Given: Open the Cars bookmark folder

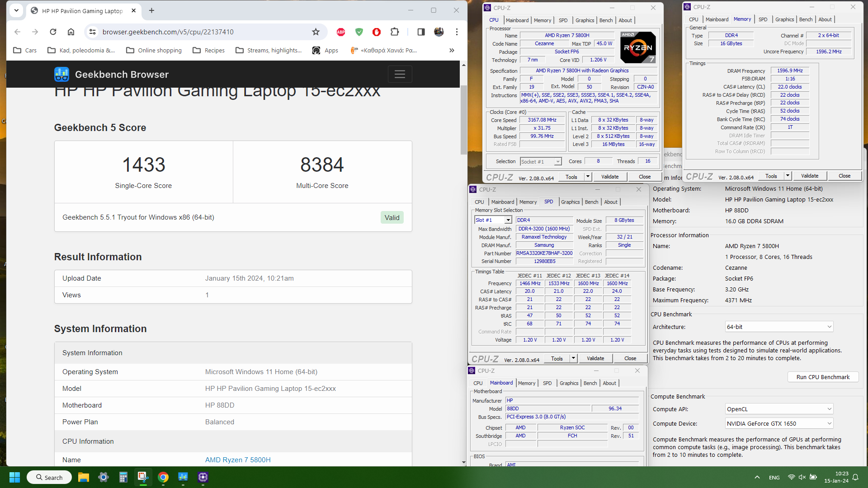Looking at the screenshot, I should click(x=25, y=50).
